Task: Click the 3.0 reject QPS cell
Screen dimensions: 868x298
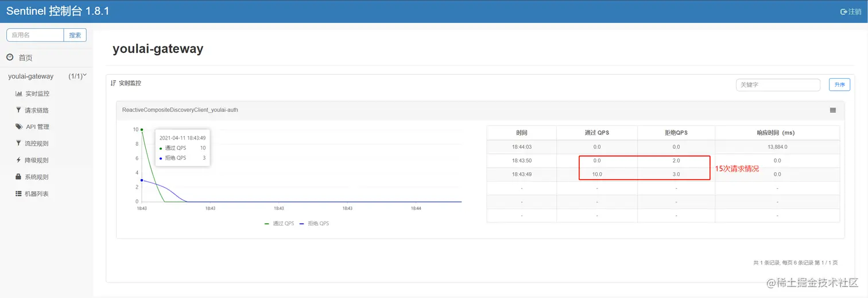Action: [x=676, y=174]
